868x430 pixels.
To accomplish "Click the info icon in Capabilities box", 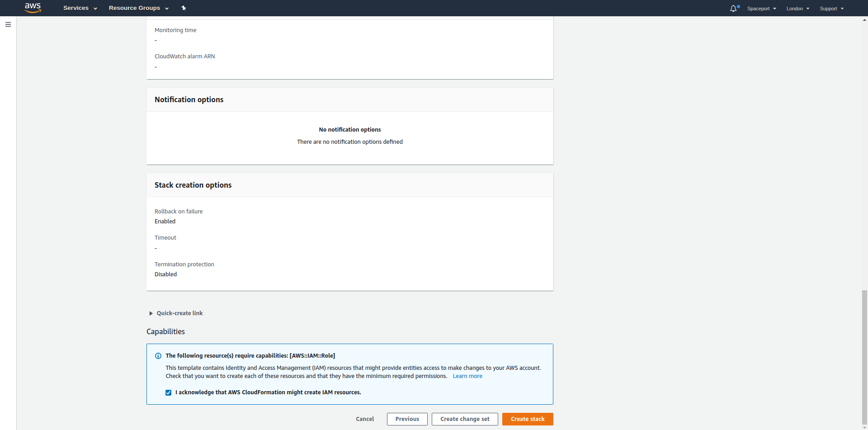I will coord(158,356).
